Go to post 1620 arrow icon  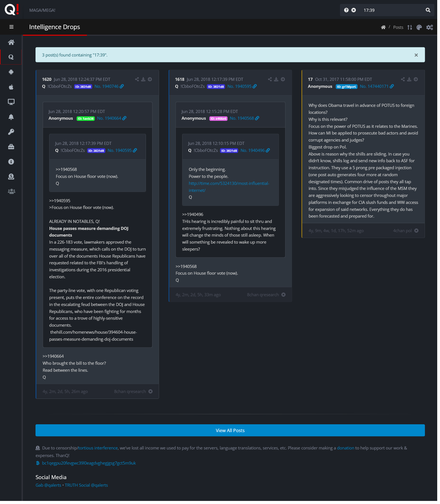point(150,79)
